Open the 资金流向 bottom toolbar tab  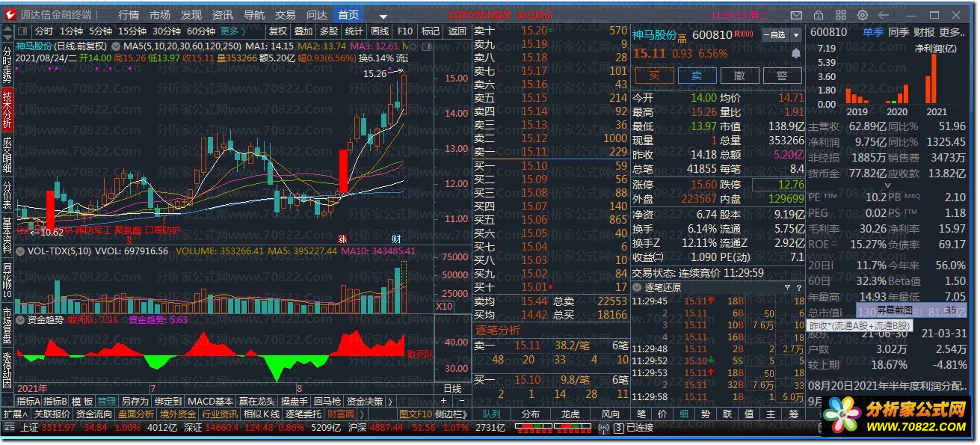coord(94,414)
